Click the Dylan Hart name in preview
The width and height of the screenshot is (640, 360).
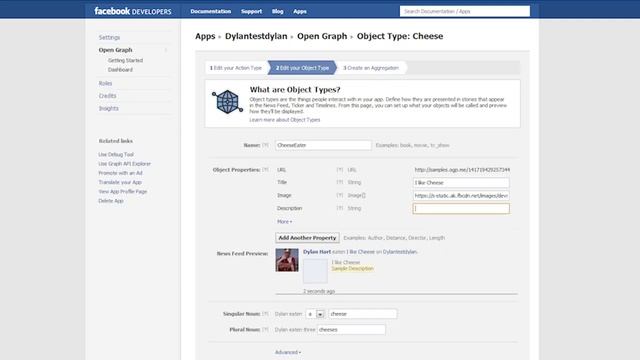pyautogui.click(x=317, y=252)
